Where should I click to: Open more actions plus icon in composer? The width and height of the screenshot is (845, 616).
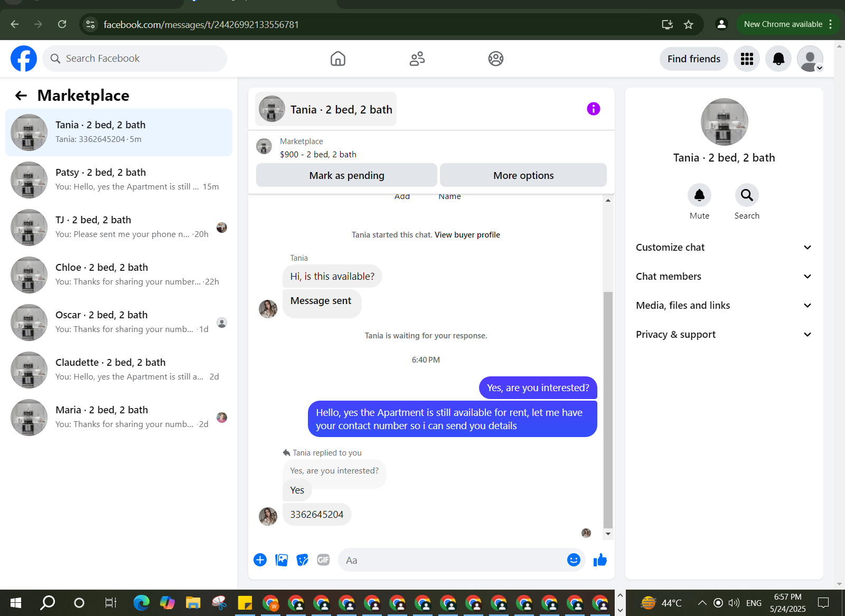tap(260, 560)
